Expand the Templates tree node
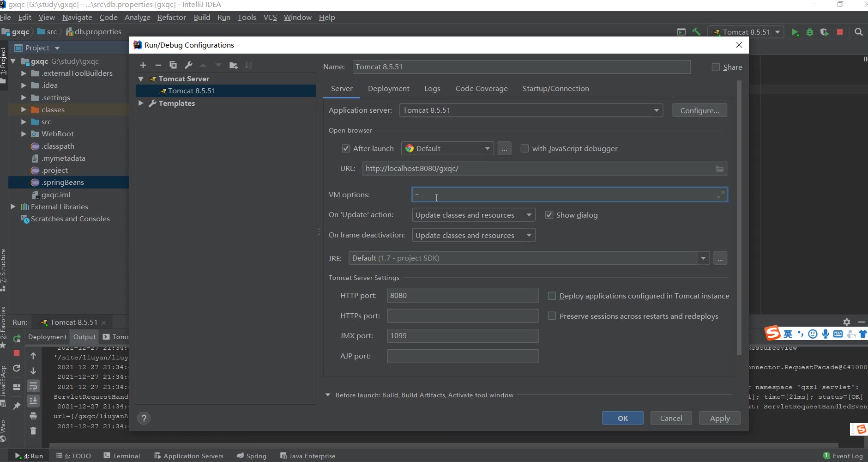This screenshot has width=868, height=462. click(141, 103)
